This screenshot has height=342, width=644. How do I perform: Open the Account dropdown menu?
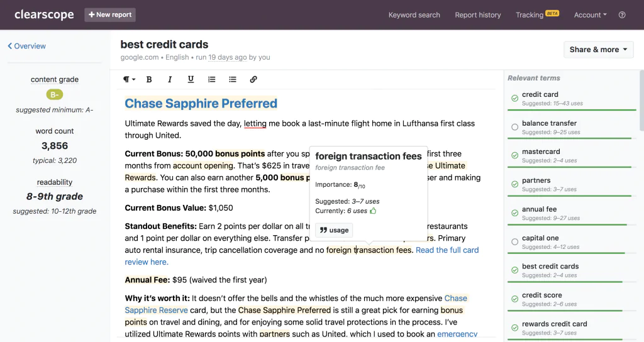coord(590,15)
